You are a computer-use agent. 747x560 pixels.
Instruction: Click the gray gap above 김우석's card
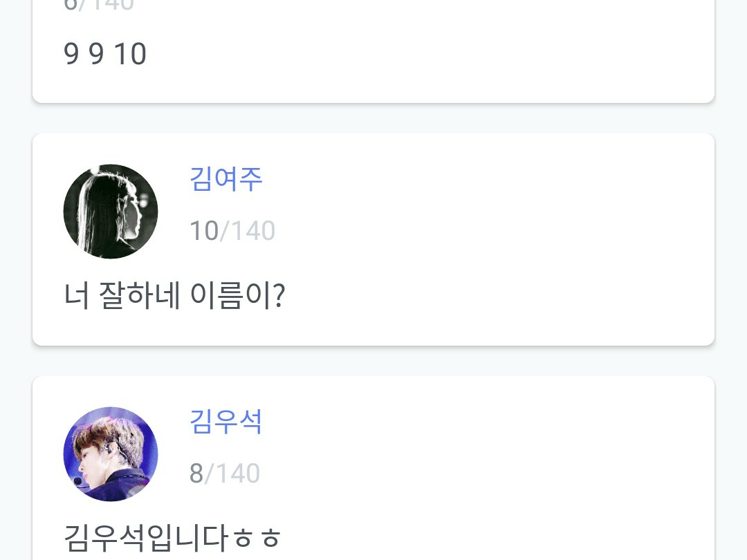click(x=373, y=361)
